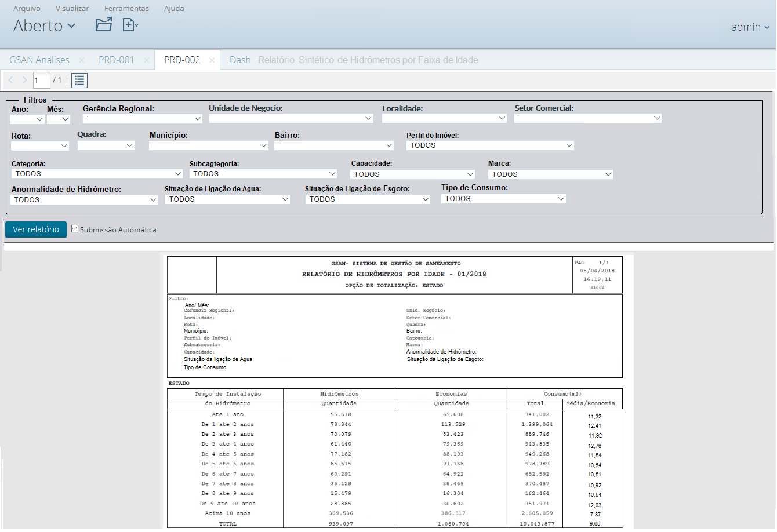Screen dimensions: 777x532
Task: Expand the Aberto dropdown
Action: point(44,25)
